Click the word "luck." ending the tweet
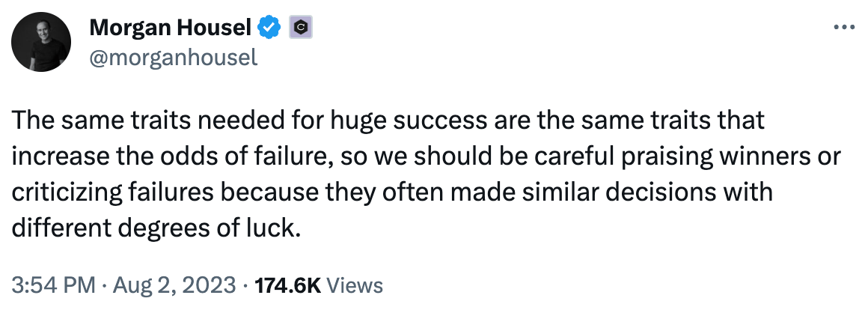868x316 pixels. click(276, 228)
